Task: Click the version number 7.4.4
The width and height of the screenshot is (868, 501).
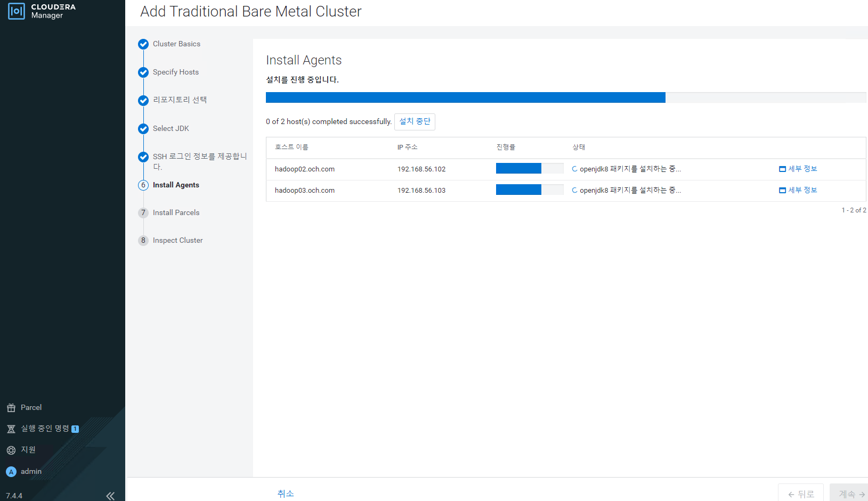Action: click(x=14, y=496)
